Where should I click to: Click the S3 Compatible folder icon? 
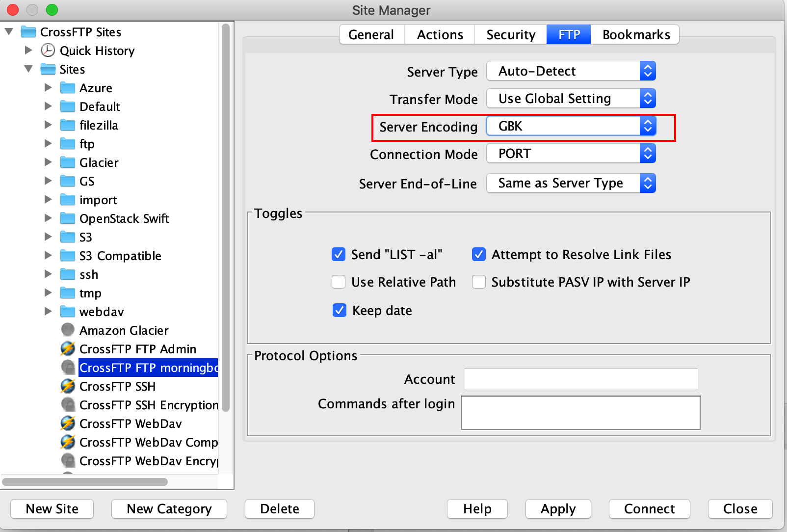67,255
